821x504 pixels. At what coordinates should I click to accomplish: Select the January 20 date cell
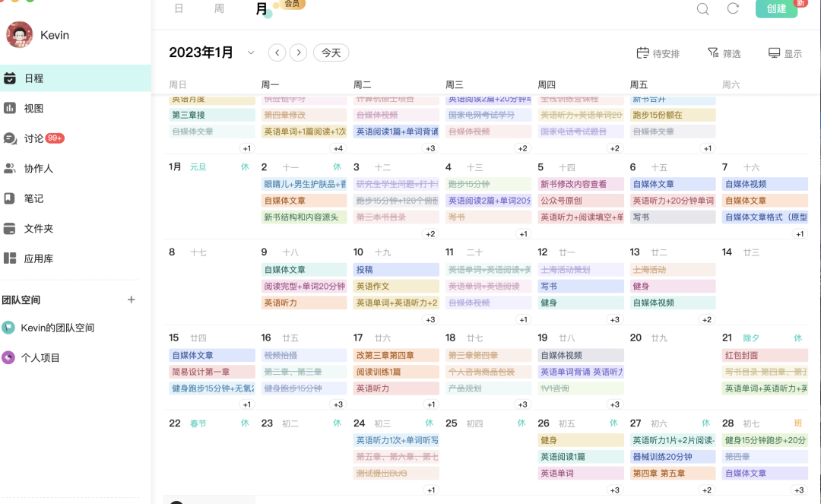673,369
